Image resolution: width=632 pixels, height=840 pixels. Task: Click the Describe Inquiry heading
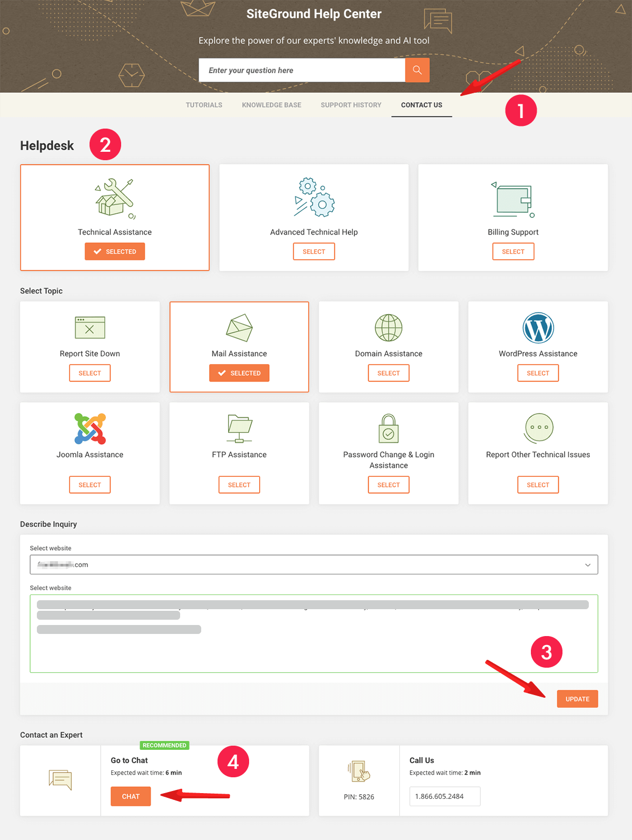(48, 524)
